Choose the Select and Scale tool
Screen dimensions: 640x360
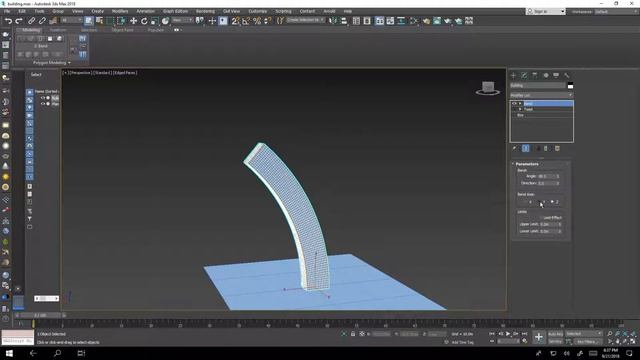pos(154,21)
